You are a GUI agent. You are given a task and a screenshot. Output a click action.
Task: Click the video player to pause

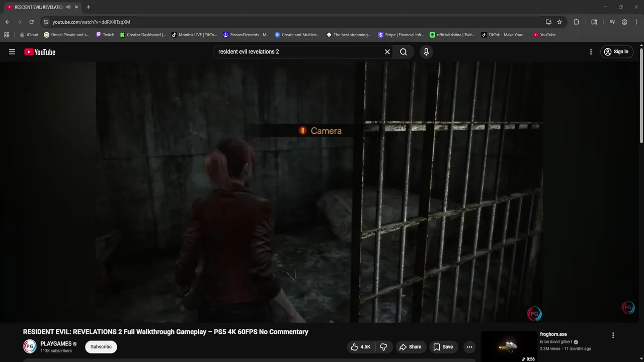pos(319,192)
